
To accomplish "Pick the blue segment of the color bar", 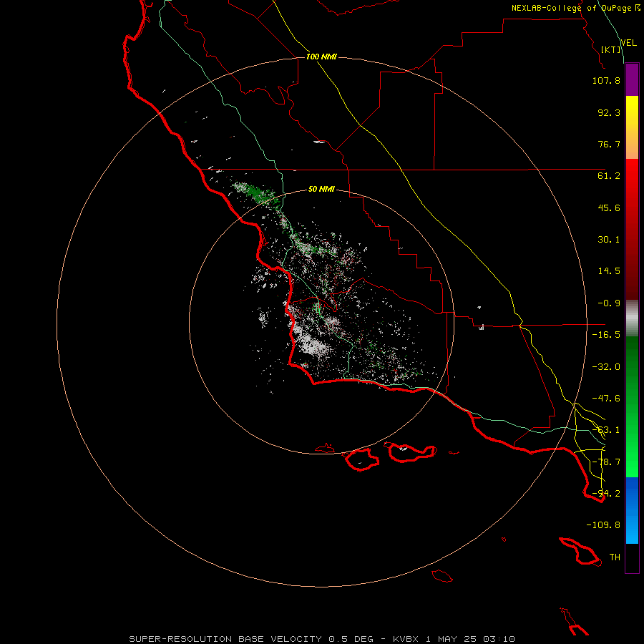I will (632, 510).
